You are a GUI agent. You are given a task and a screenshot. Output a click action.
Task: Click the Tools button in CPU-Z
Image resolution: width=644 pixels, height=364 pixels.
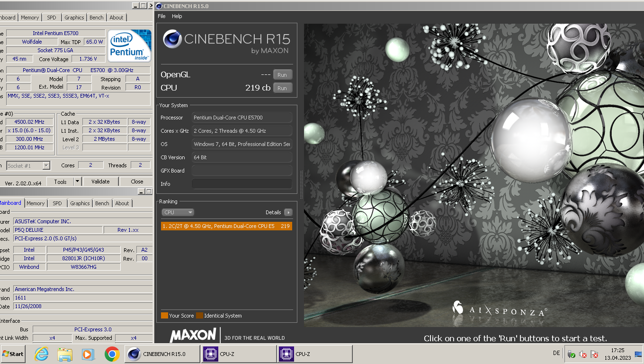point(60,182)
